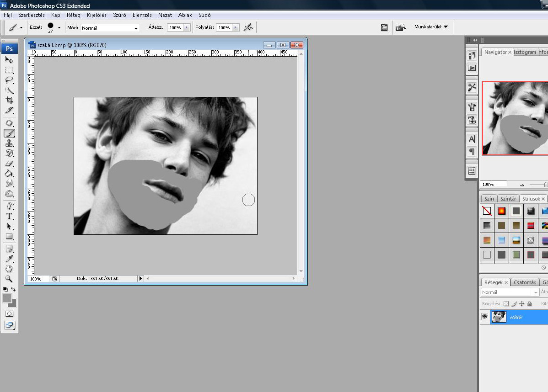This screenshot has height=392, width=548.
Task: Select the Lasso tool
Action: [9, 80]
